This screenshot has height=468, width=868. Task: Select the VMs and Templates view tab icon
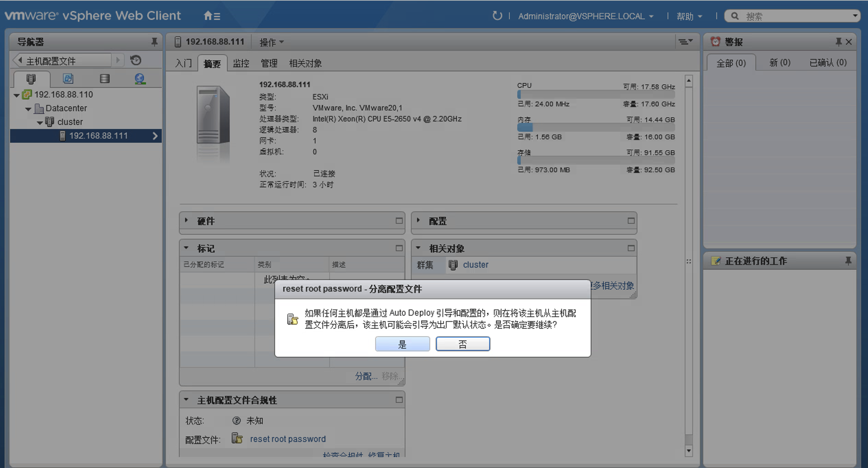68,79
